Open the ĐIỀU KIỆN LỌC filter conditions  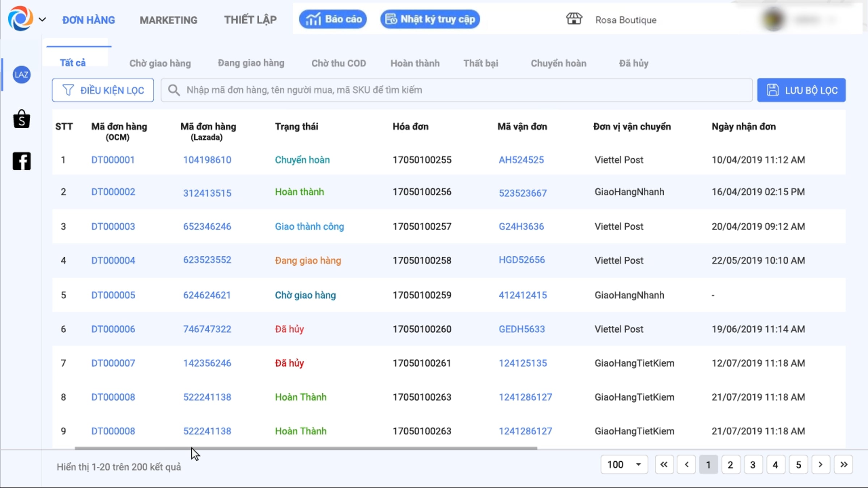click(x=103, y=90)
